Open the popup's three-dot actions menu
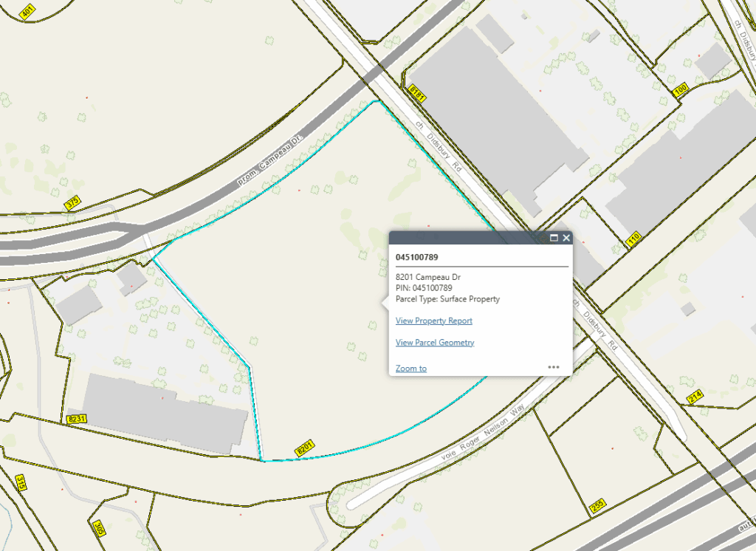The image size is (756, 551). tap(554, 366)
